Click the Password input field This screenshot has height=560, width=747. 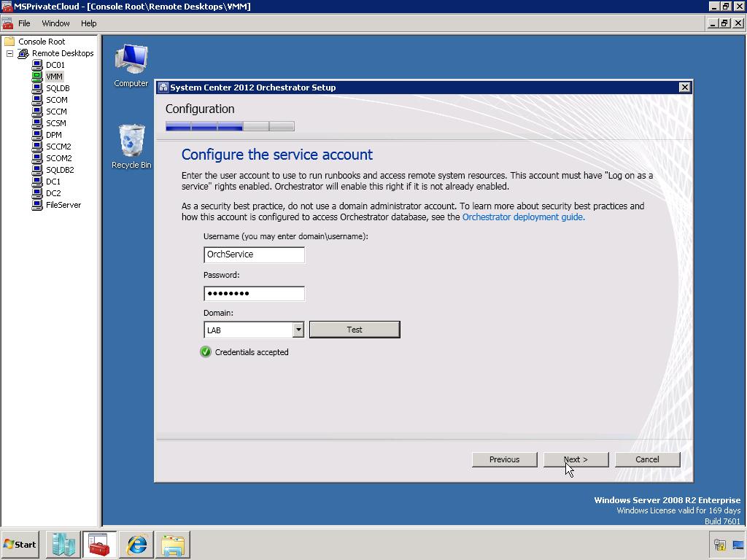pos(254,293)
